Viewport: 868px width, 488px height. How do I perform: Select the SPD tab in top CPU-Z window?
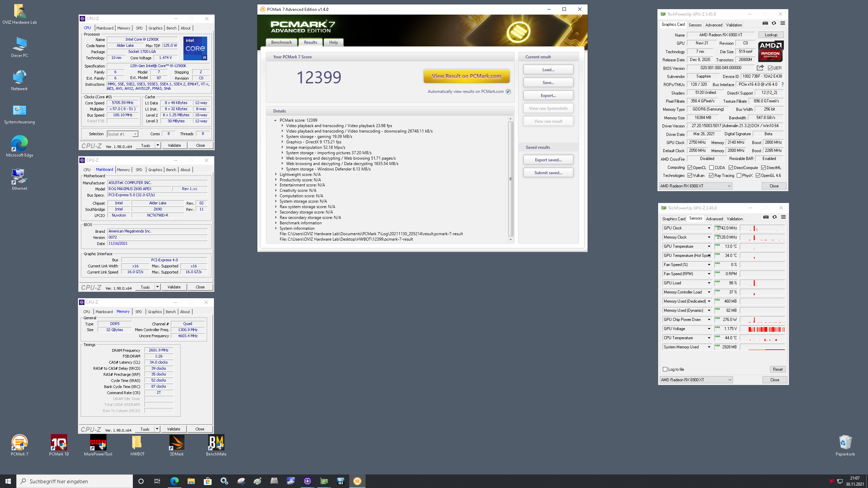tap(139, 28)
